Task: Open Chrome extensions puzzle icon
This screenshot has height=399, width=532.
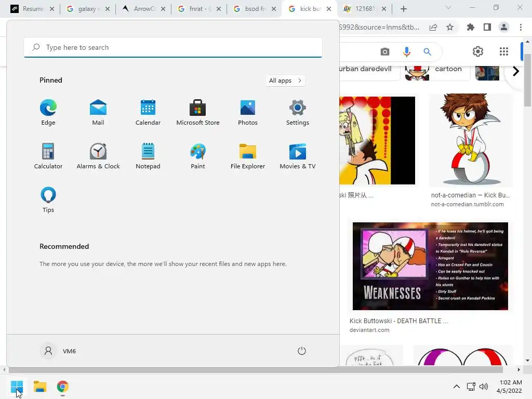Action: pyautogui.click(x=471, y=28)
